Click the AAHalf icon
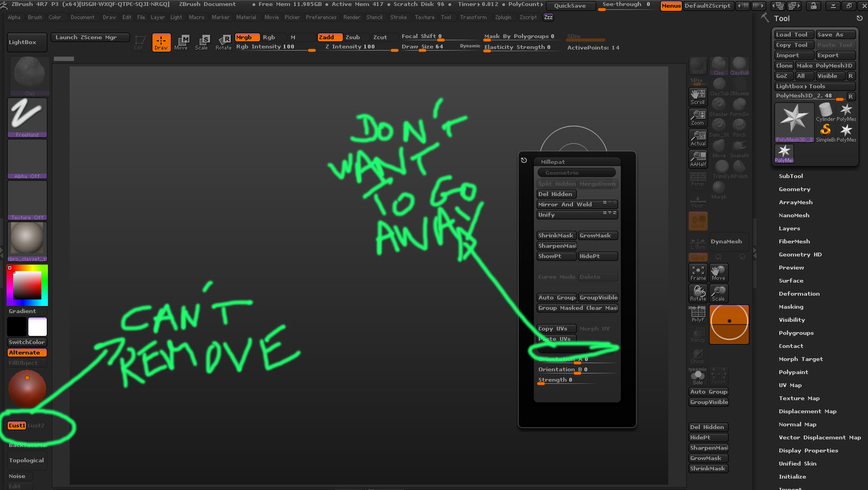This screenshot has height=490, width=868. (x=698, y=158)
